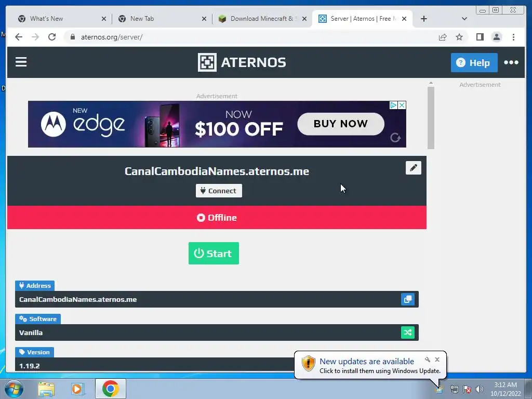The image size is (532, 399).
Task: Click the network tray icon
Action: point(454,389)
